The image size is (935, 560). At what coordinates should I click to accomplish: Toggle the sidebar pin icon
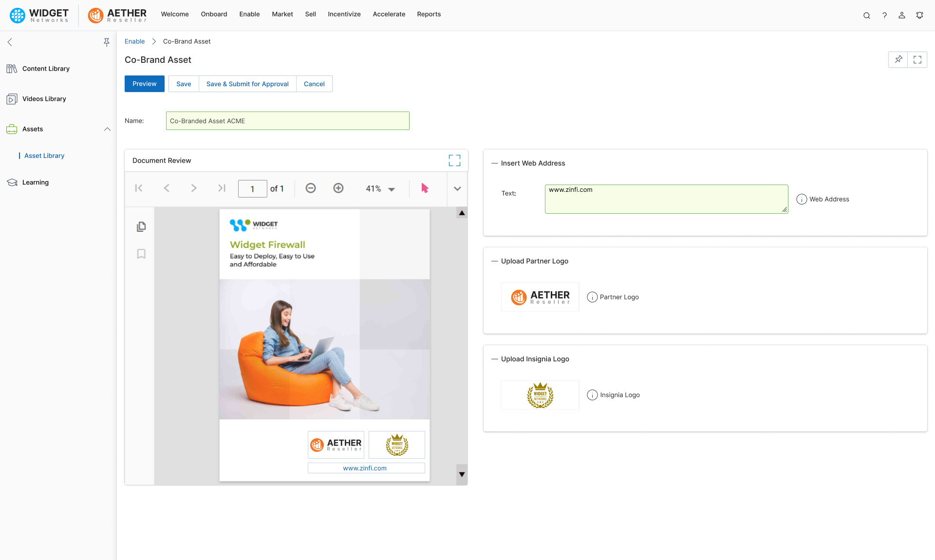pyautogui.click(x=106, y=42)
